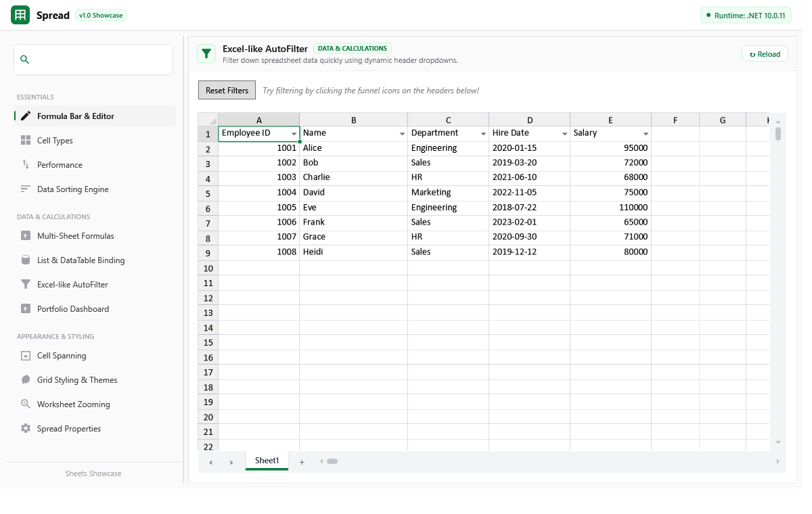Select the cell with Employee ID 1006

[259, 223]
